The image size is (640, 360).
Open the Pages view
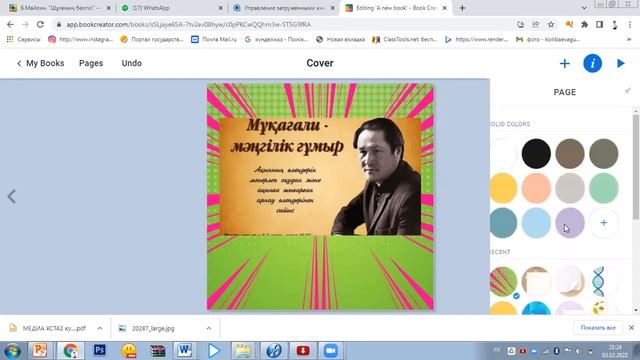pos(91,63)
